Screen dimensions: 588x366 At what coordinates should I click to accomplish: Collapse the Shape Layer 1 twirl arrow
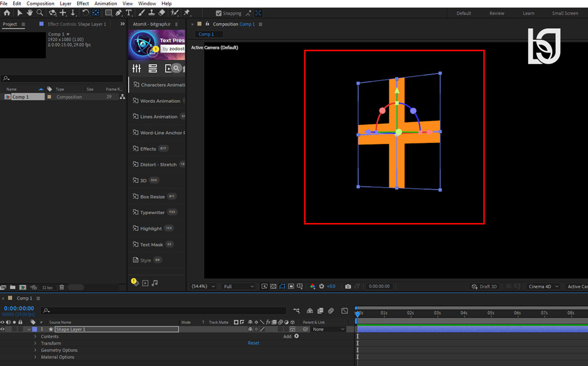tap(29, 329)
